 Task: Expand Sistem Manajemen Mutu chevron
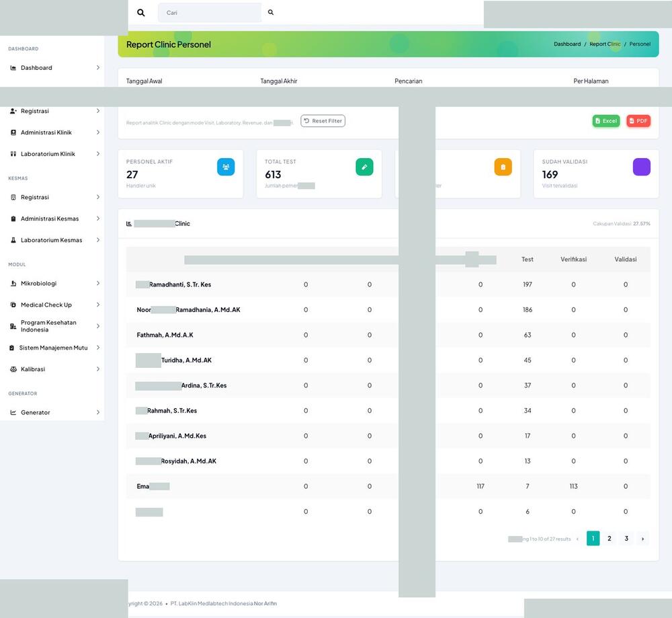coord(97,348)
